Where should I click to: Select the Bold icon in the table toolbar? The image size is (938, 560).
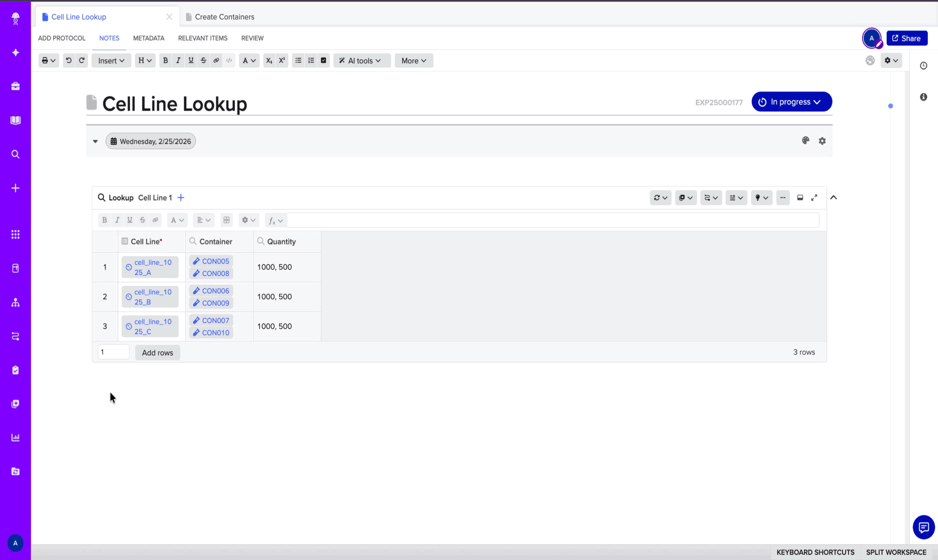coord(105,220)
